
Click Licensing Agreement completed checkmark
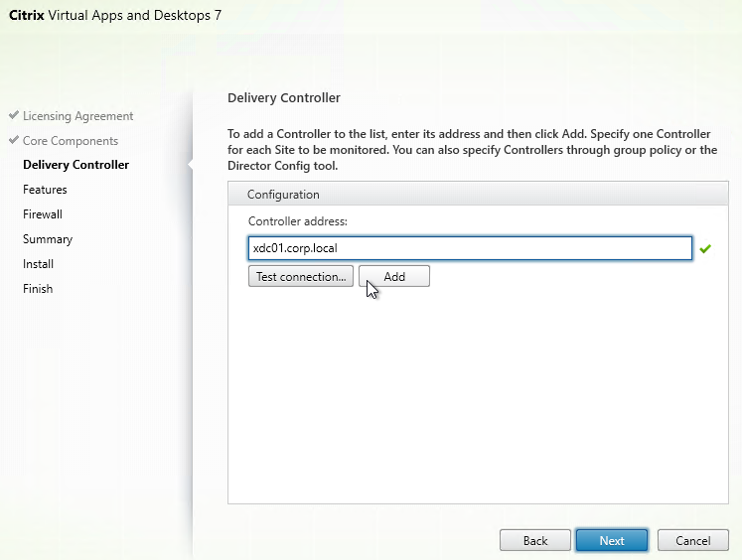[14, 115]
